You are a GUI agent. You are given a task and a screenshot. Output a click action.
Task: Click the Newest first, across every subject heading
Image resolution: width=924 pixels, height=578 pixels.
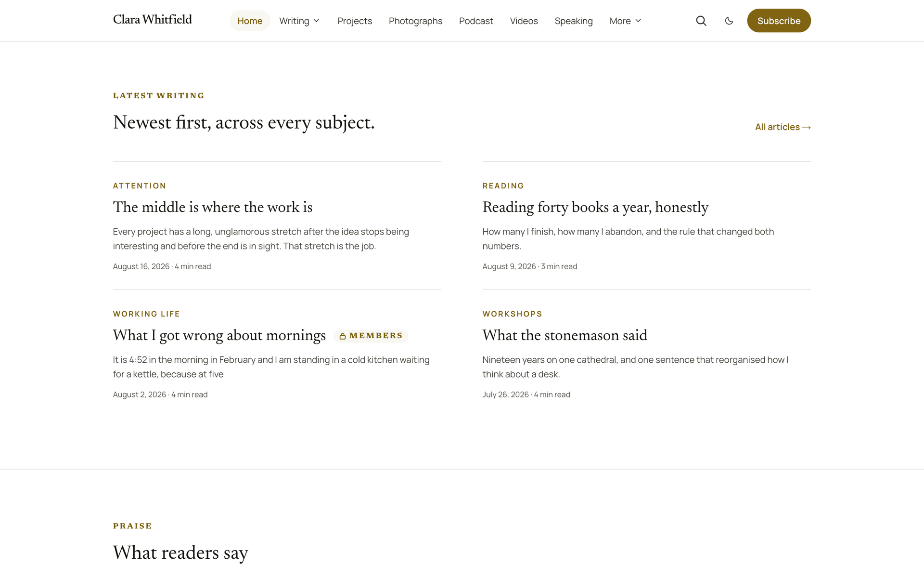[x=244, y=122]
